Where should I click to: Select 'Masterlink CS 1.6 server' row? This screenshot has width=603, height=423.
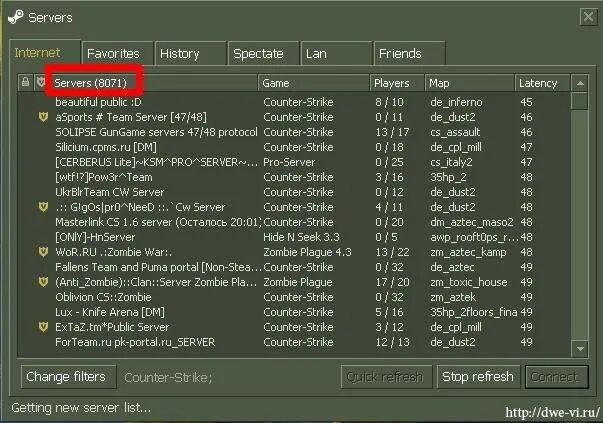coord(294,222)
